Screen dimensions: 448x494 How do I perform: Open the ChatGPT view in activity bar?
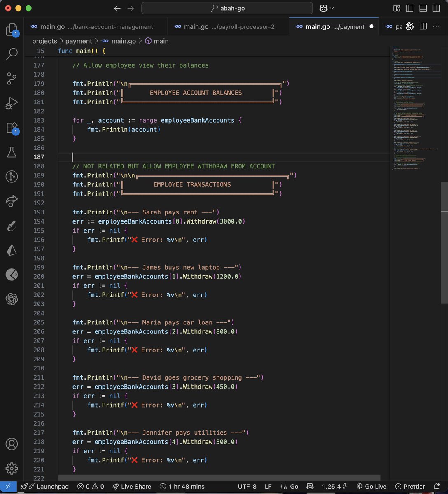[x=12, y=299]
